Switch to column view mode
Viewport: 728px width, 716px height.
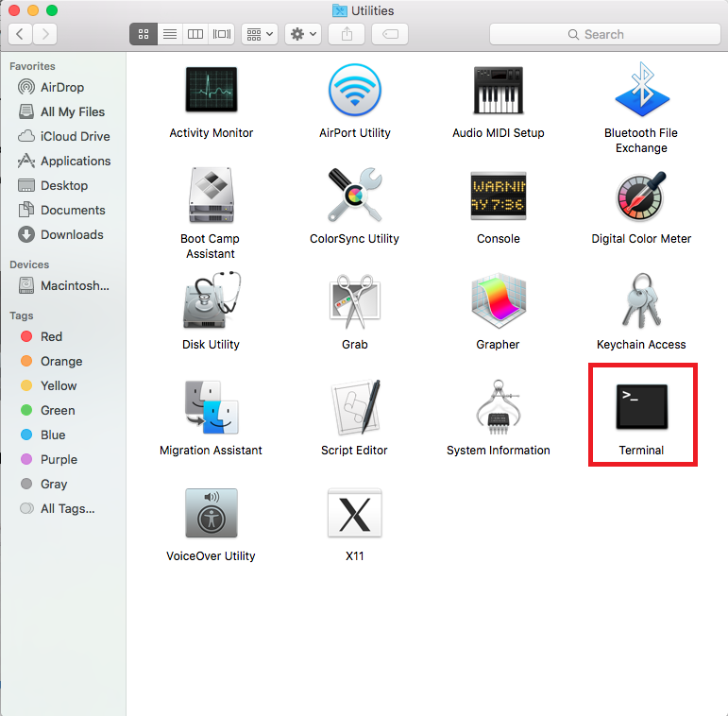tap(195, 34)
